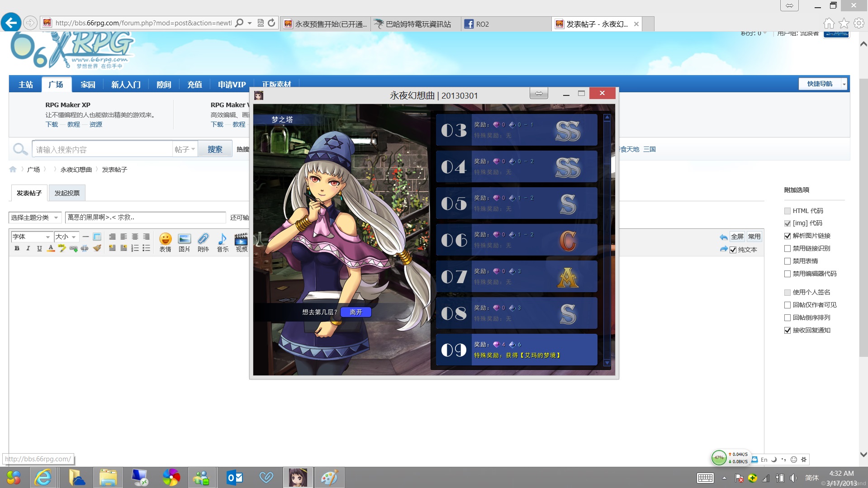Insert an unordered bullet list

(146, 248)
